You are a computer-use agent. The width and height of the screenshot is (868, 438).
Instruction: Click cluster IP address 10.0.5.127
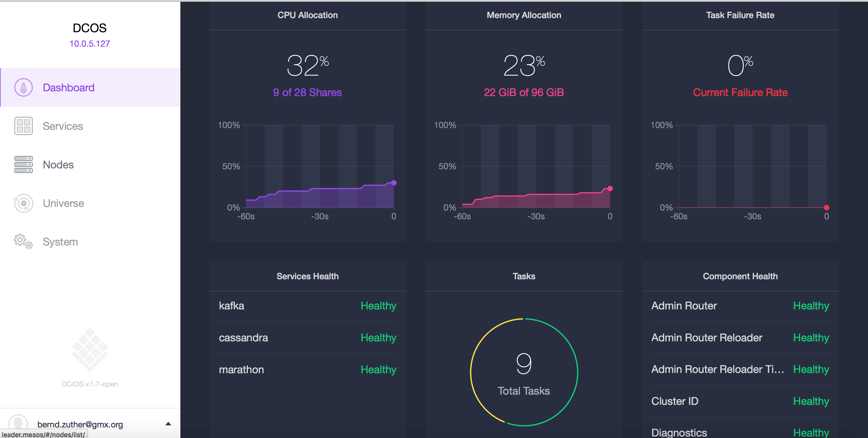90,44
